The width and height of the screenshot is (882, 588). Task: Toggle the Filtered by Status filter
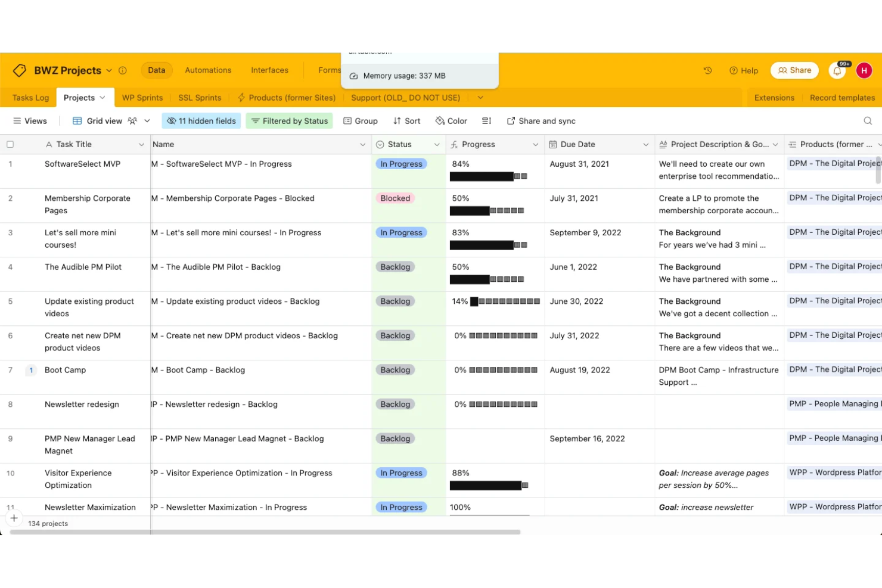point(289,120)
